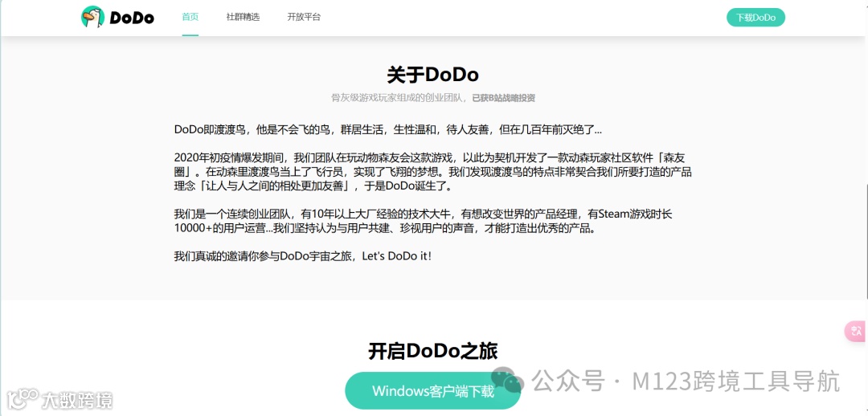Click the 下载DoDo button

click(755, 18)
